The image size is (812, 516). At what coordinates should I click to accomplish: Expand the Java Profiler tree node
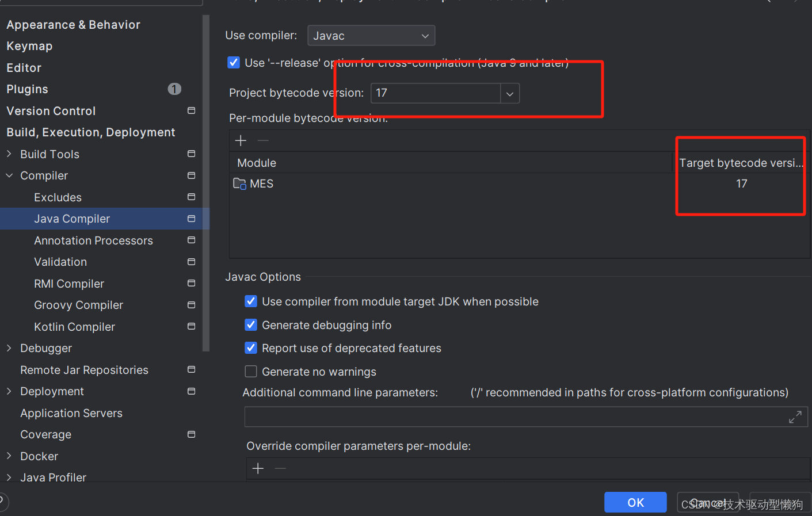click(x=9, y=477)
